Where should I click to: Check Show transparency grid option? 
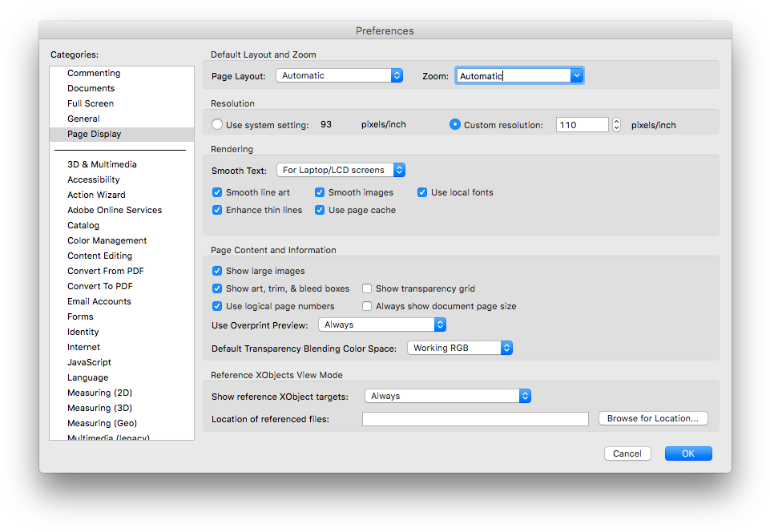click(x=367, y=288)
